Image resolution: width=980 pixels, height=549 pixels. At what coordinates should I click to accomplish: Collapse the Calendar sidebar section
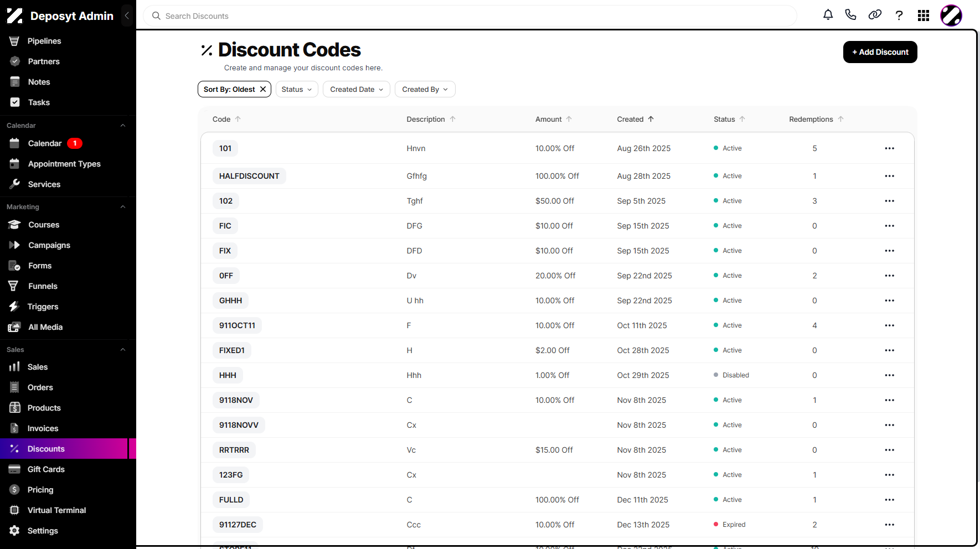pos(123,126)
